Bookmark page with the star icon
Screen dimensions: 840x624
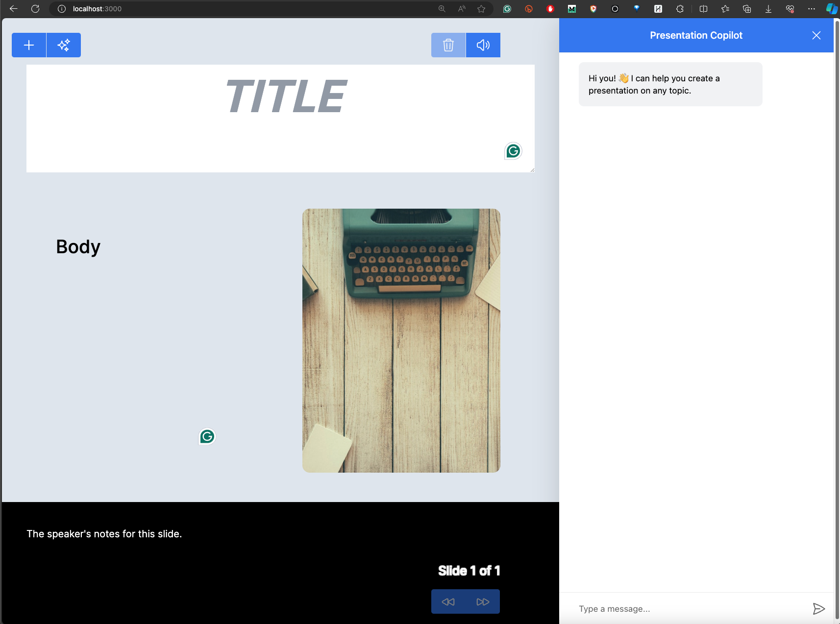pyautogui.click(x=481, y=9)
